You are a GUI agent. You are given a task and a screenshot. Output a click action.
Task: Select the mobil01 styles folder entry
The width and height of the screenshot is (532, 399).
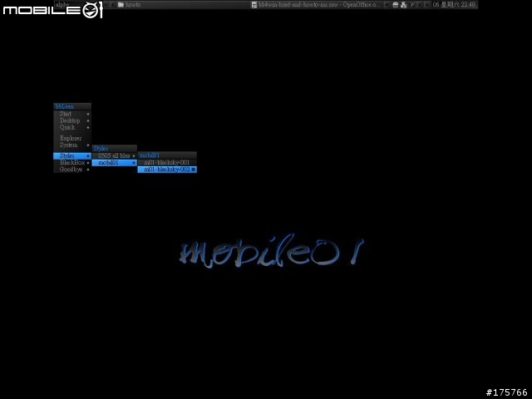[x=115, y=163]
